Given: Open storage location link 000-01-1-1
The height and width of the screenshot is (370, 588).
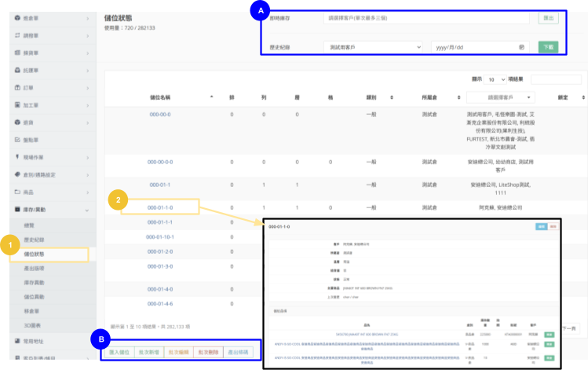Looking at the screenshot, I should tap(160, 222).
